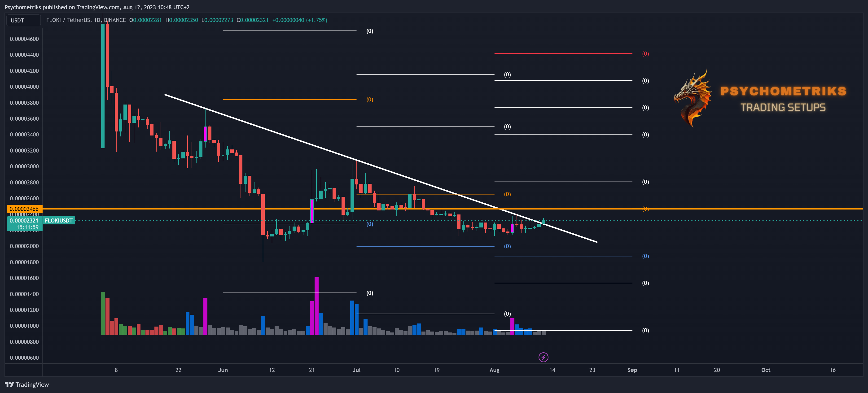Click the PSYCHOMETRIKS title text
868x393 pixels.
pos(783,91)
